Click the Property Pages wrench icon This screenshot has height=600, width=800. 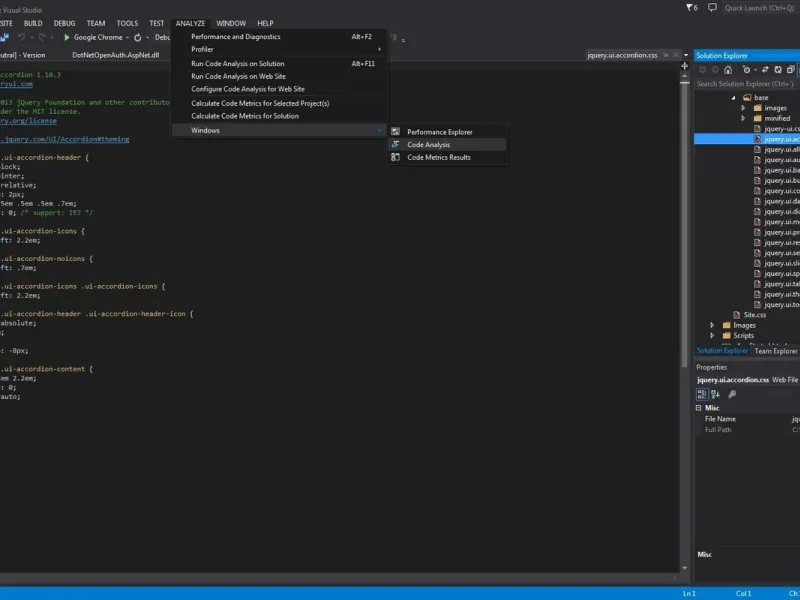732,394
